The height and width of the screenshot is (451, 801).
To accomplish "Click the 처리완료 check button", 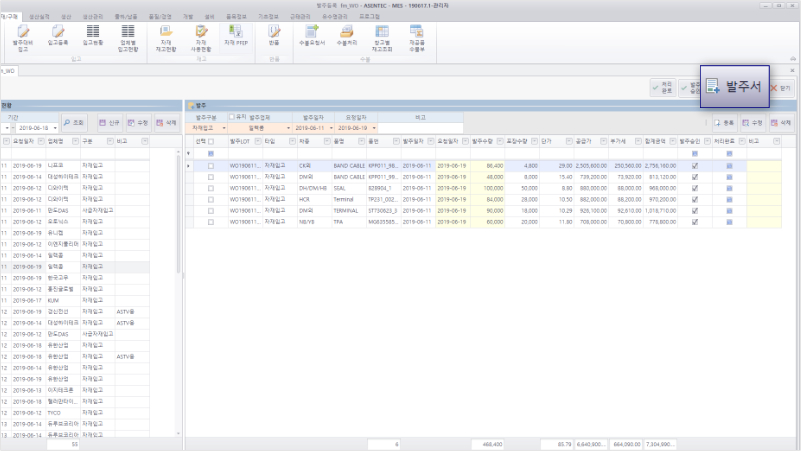I will click(x=663, y=88).
